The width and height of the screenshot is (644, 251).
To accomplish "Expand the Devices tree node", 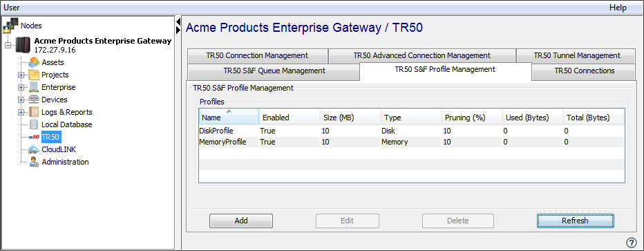I will tap(21, 100).
